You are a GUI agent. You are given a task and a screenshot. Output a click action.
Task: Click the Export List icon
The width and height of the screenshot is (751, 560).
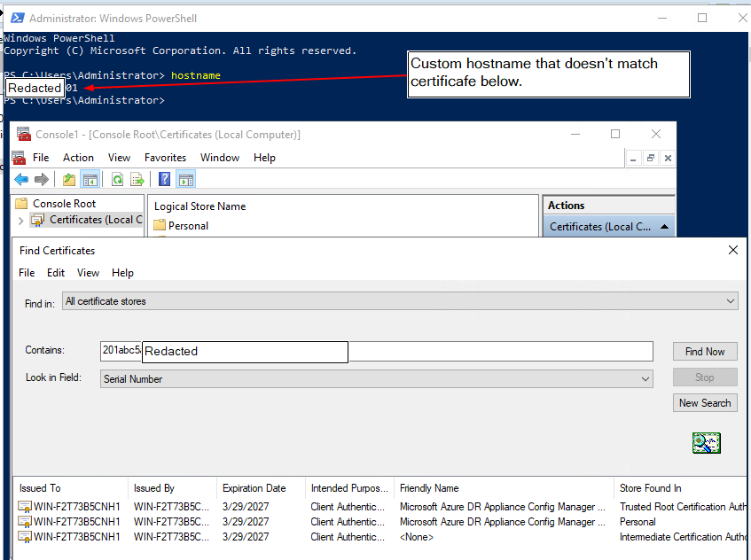(137, 179)
